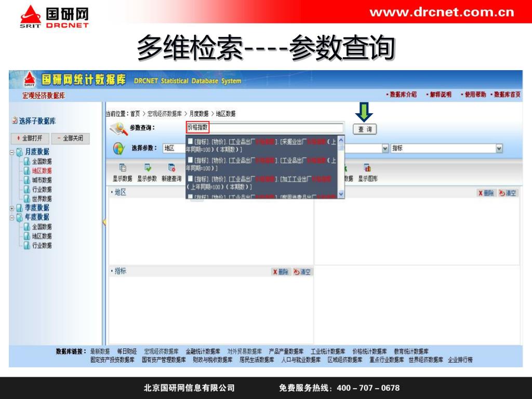Click the 季度数据 folder icon in tree
This screenshot has height=399, width=532.
click(x=20, y=208)
